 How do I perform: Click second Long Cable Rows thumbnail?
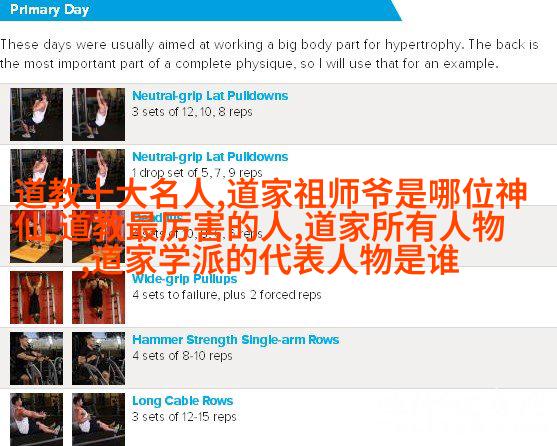[98, 419]
